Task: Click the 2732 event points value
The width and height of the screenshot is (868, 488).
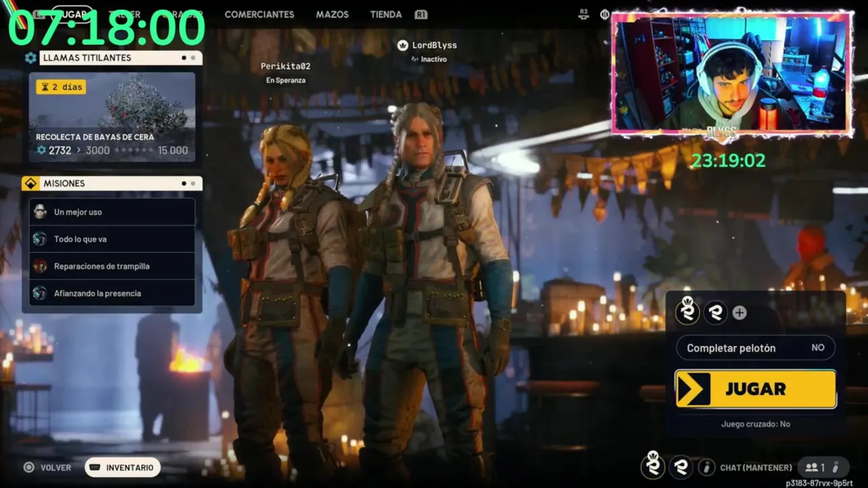Action: click(60, 150)
